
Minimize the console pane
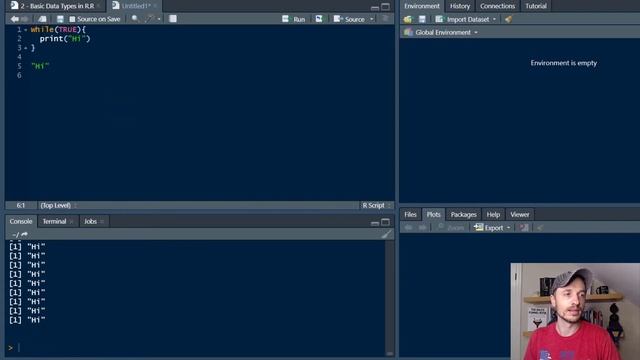click(375, 222)
